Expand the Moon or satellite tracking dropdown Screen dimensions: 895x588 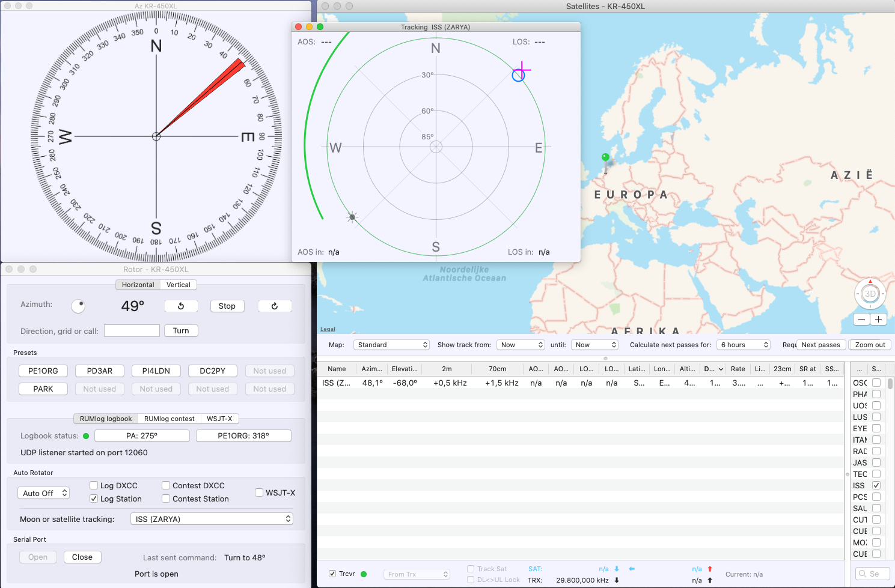click(x=212, y=519)
